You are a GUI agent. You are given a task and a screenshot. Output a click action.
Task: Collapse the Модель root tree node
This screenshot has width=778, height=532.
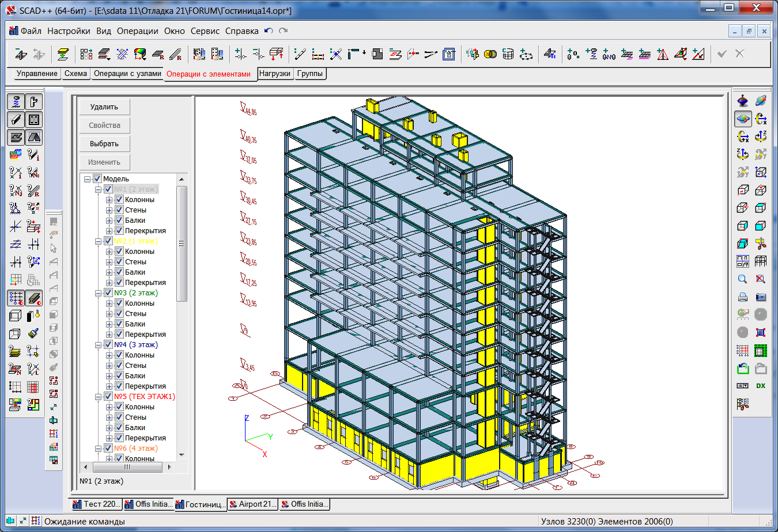87,179
